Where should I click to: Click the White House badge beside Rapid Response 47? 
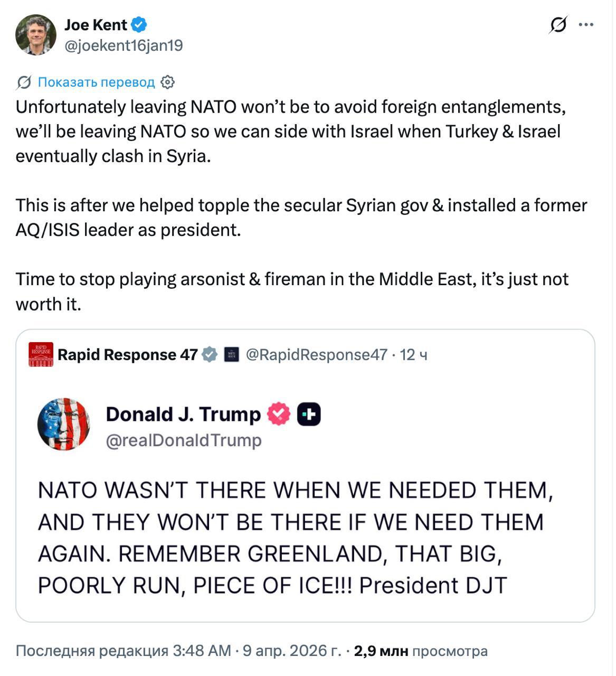[230, 354]
